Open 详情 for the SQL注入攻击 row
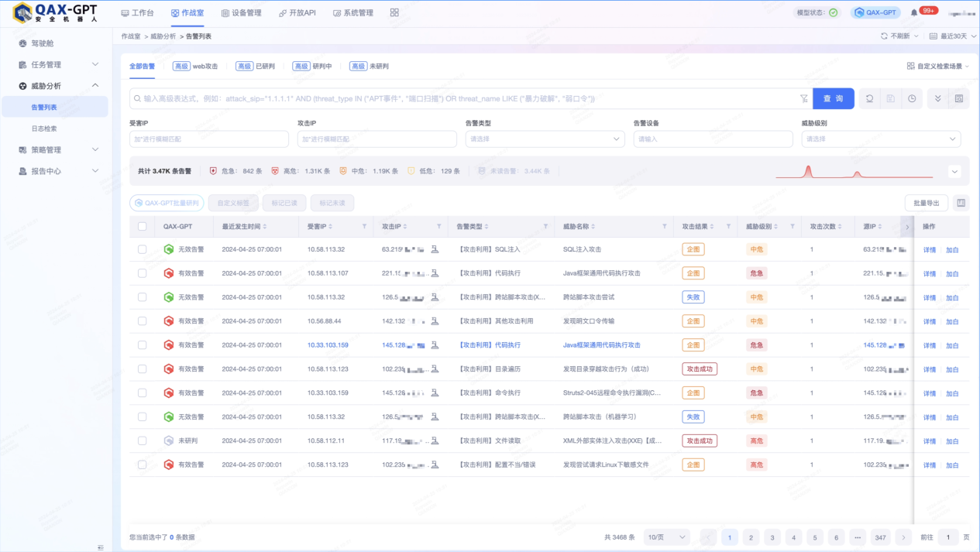Screen dimensions: 980x552 (930, 250)
